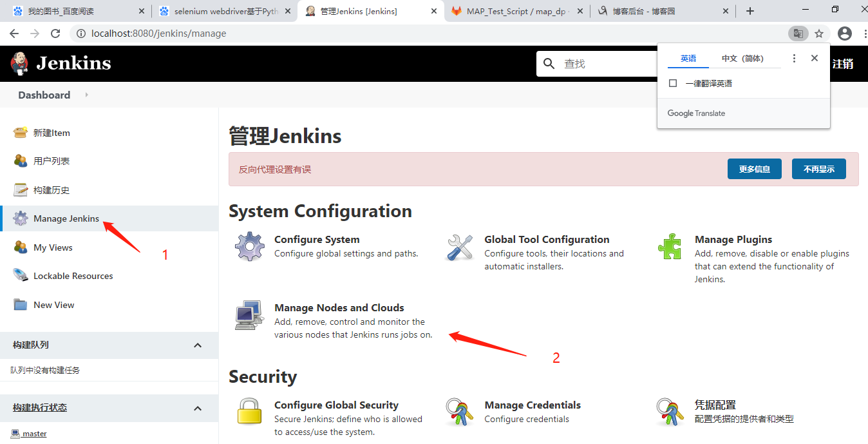This screenshot has height=444, width=868.
Task: Click the Manage Nodes and Clouds computer icon
Action: coord(249,315)
